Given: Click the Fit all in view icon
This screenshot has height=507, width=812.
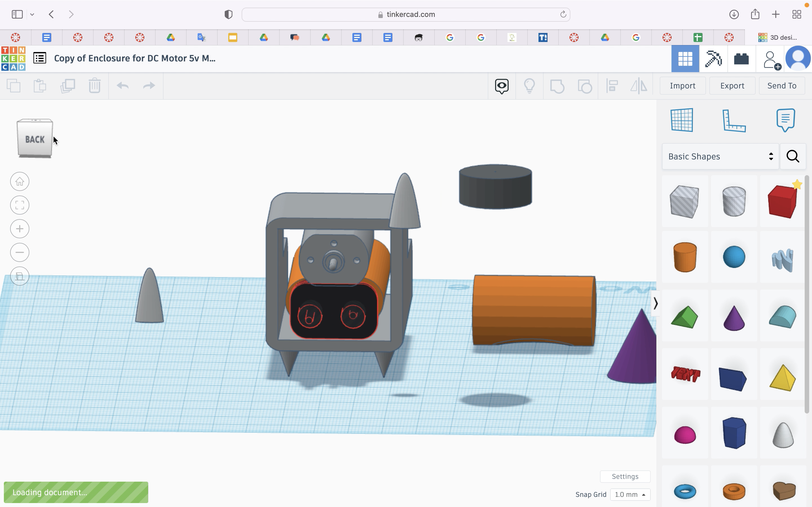Looking at the screenshot, I should coord(20,205).
